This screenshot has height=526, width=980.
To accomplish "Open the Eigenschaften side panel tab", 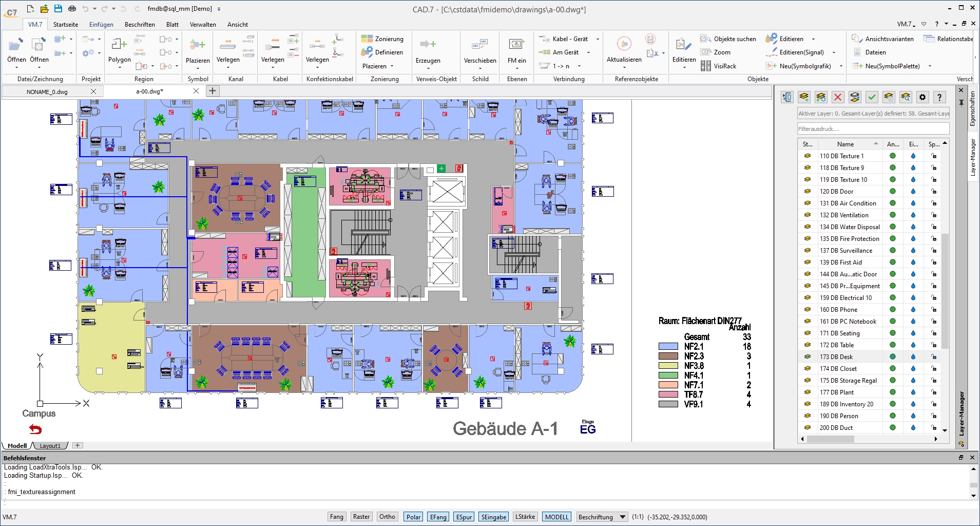I will coord(972,108).
